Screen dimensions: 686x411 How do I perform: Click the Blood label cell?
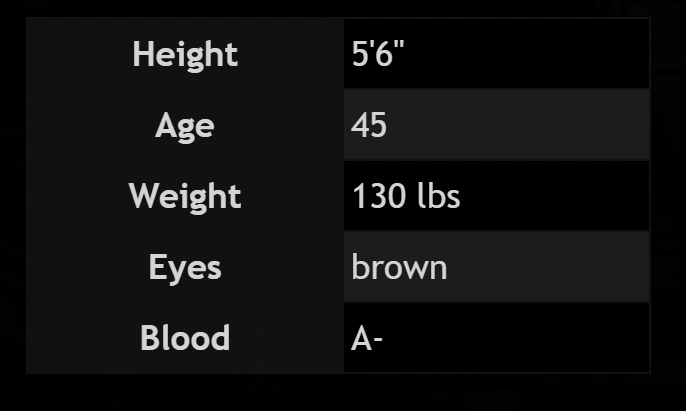point(185,338)
